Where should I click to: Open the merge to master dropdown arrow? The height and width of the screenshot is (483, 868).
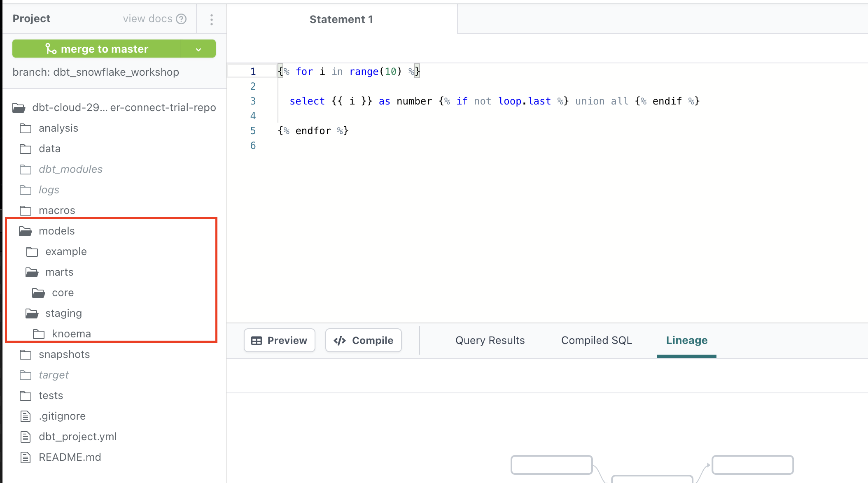[x=198, y=49]
